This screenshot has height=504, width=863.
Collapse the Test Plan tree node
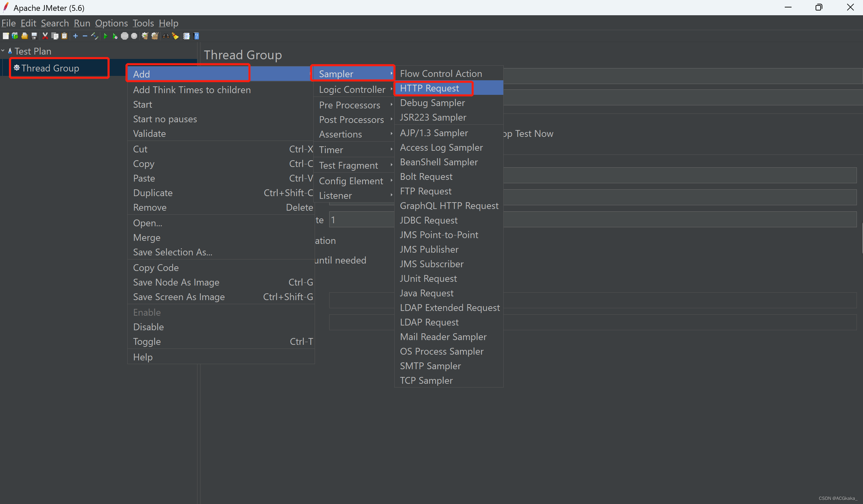click(x=3, y=51)
